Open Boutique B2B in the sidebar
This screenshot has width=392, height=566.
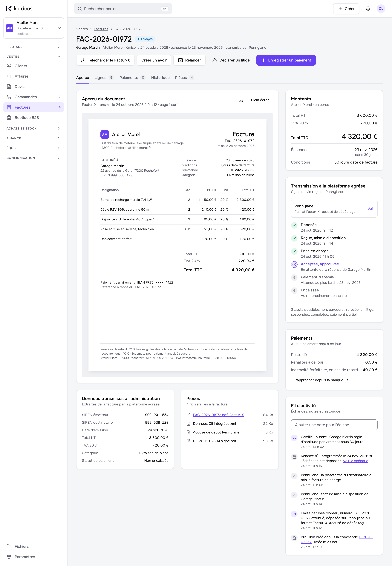[x=34, y=118]
